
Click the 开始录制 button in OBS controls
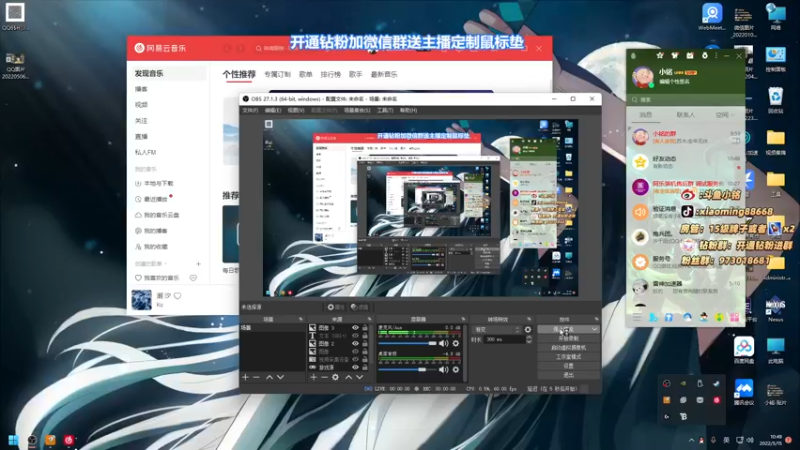[x=568, y=338]
